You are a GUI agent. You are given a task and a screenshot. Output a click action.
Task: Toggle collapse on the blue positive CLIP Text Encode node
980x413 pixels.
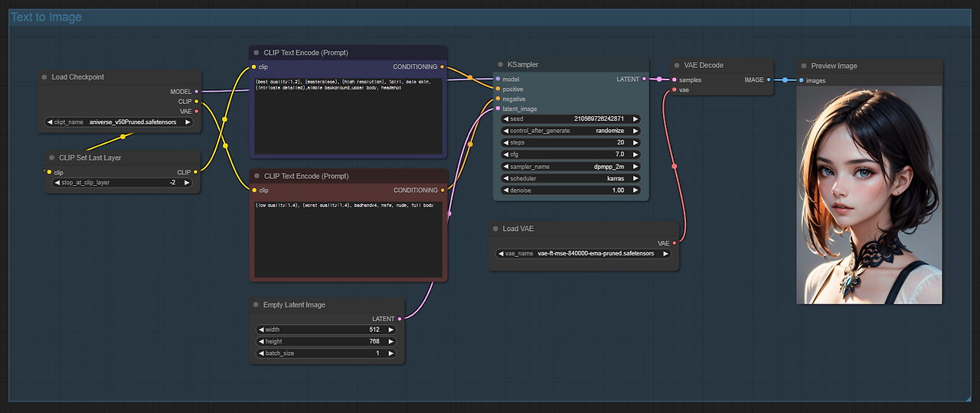(256, 53)
